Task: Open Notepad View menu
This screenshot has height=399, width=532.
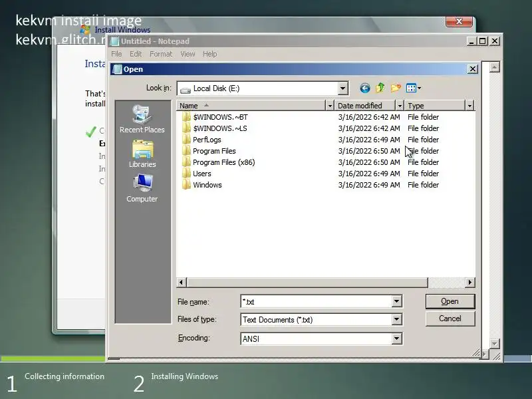Action: 188,54
